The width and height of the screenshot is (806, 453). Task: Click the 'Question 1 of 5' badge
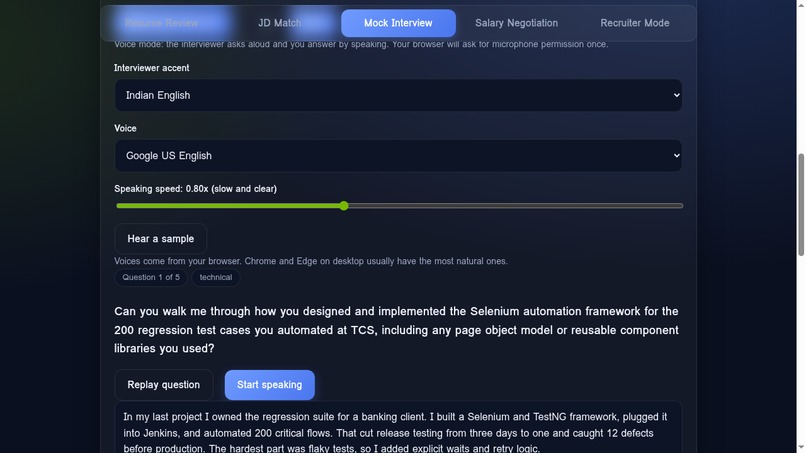tap(151, 277)
